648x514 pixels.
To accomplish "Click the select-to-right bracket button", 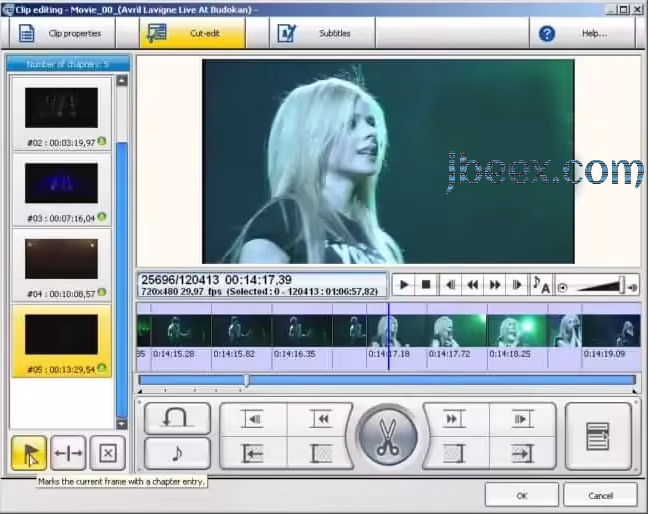I will click(x=455, y=453).
